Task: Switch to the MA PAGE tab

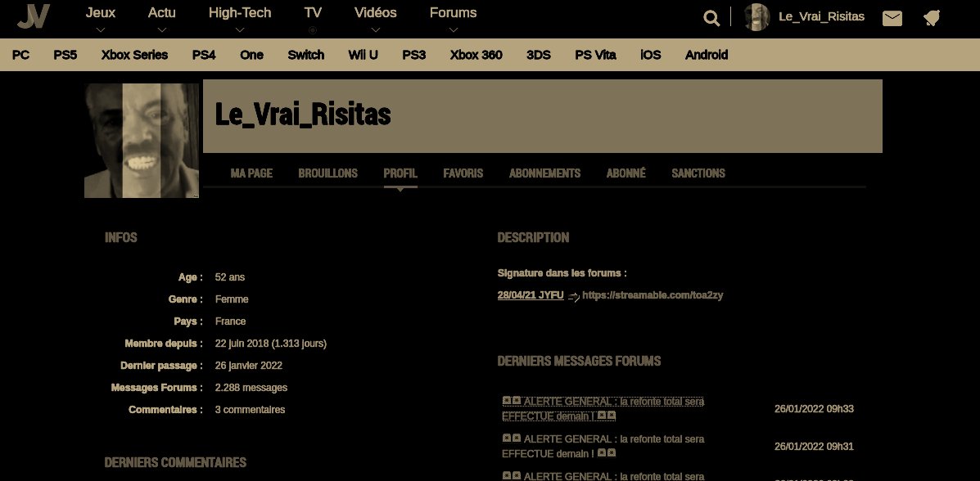Action: pos(251,173)
